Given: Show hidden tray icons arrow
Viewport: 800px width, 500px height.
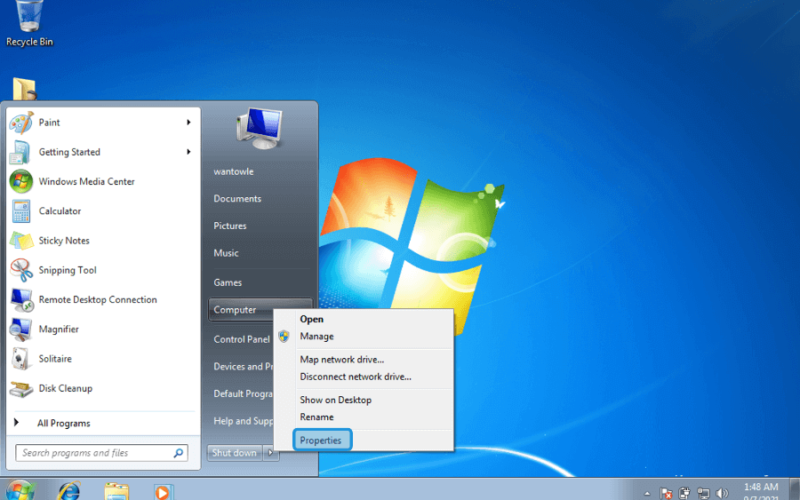Looking at the screenshot, I should 647,494.
